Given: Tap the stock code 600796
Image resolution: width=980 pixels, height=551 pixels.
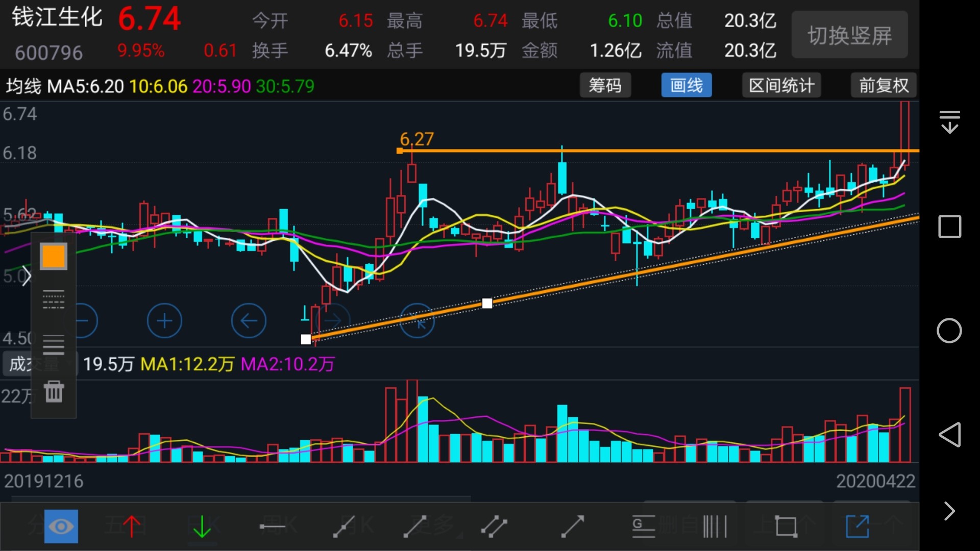Looking at the screenshot, I should (x=48, y=53).
